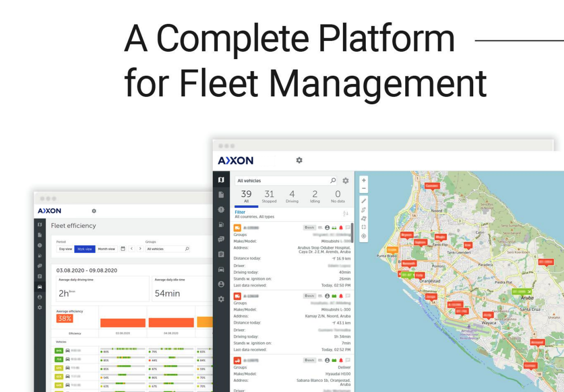Click "16.9 km" distance value
Viewport: 564px width, 392px height.
343,258
